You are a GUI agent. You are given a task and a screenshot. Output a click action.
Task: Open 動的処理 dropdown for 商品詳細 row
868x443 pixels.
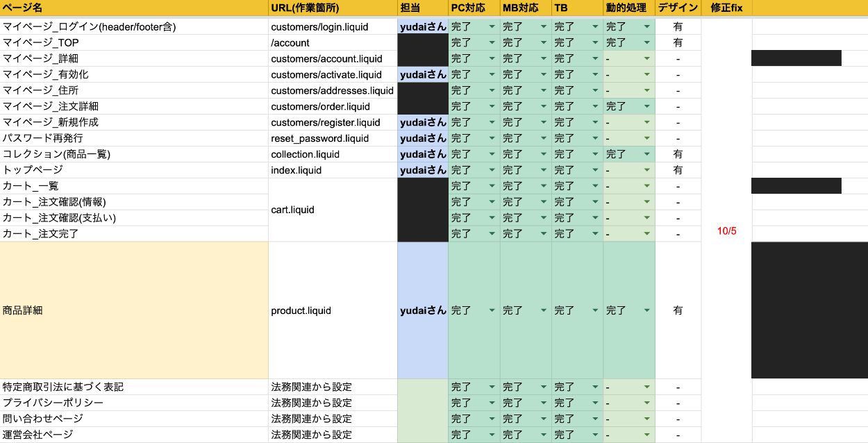coord(647,311)
